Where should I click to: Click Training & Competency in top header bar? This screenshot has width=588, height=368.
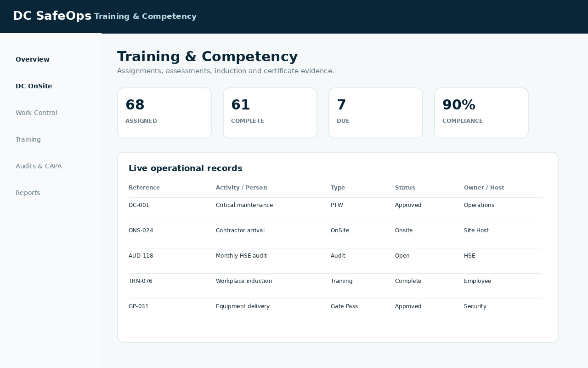pyautogui.click(x=145, y=17)
